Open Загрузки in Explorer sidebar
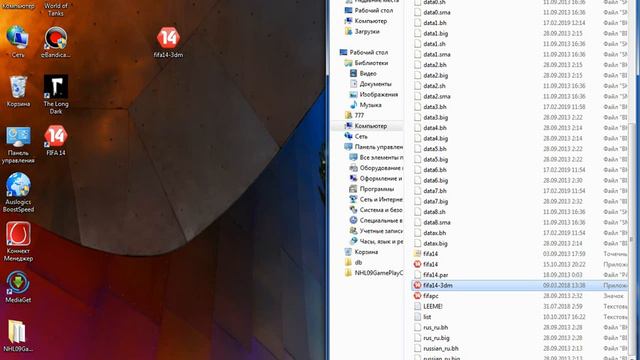640x360 pixels. (x=362, y=31)
